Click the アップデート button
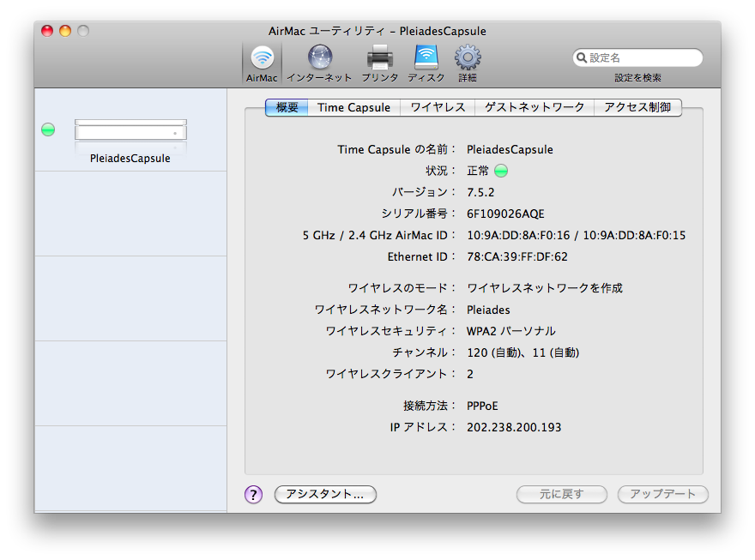This screenshot has width=755, height=560. click(x=663, y=494)
